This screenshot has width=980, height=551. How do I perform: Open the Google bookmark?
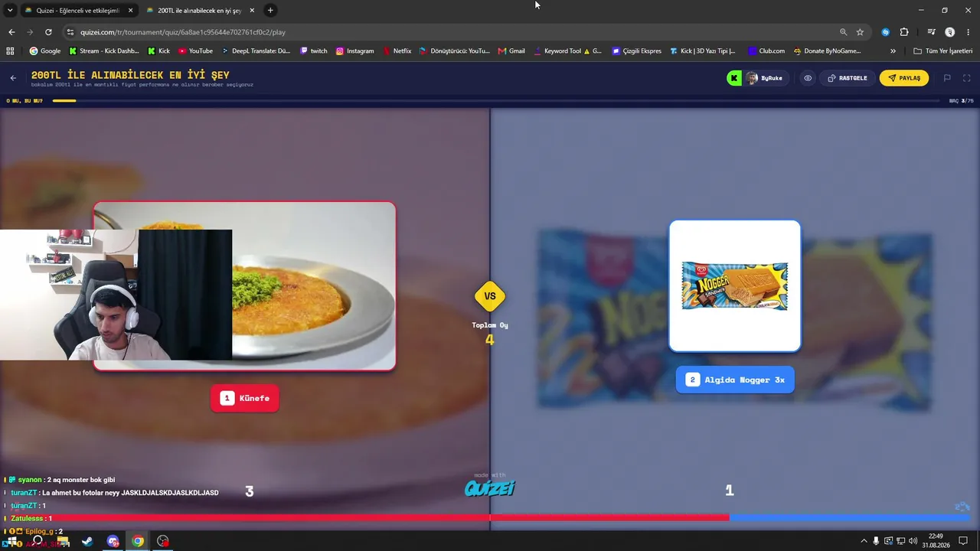pos(45,51)
